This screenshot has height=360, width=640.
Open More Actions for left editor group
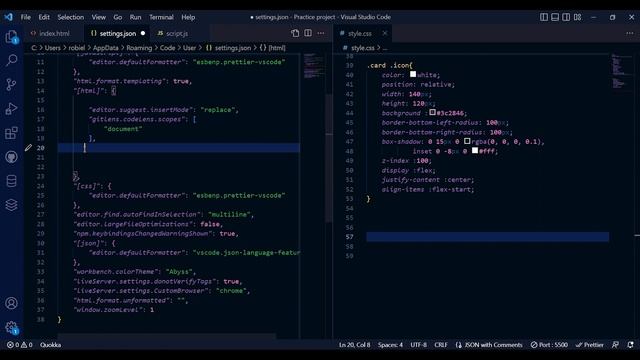(321, 33)
